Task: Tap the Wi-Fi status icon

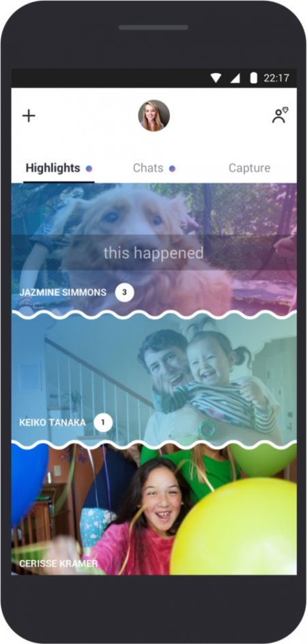Action: click(216, 78)
